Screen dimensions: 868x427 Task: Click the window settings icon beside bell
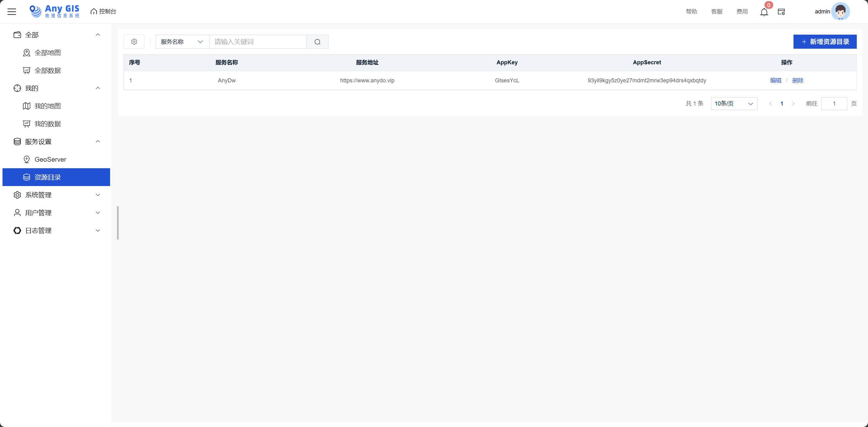click(x=781, y=12)
